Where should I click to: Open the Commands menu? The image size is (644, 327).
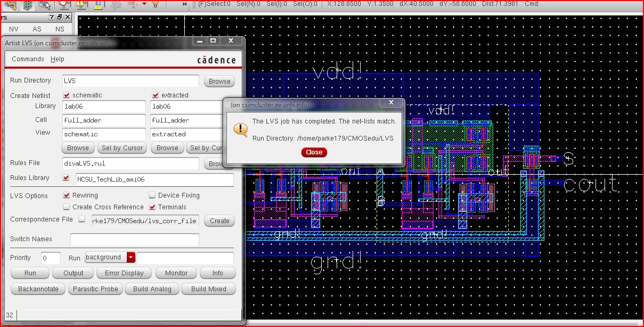[x=28, y=59]
